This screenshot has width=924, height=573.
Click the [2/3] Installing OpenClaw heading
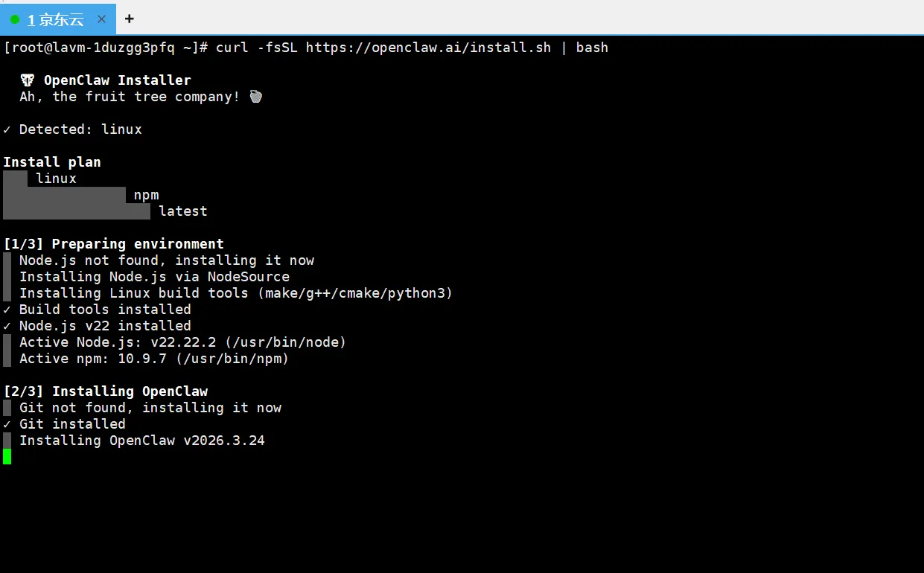click(105, 391)
